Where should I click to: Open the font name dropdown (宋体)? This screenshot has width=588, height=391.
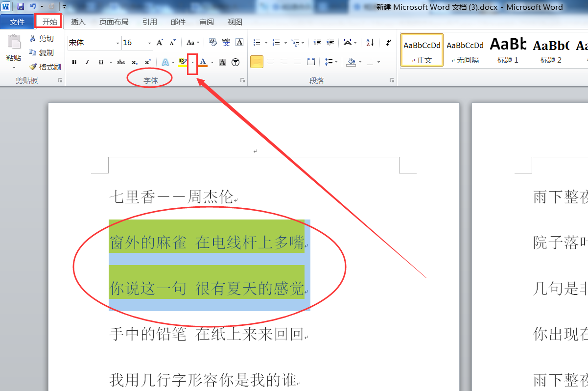pyautogui.click(x=118, y=43)
